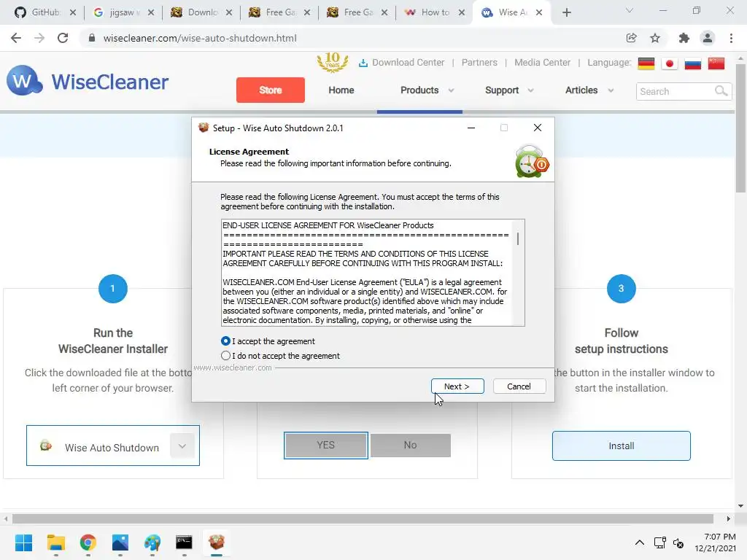This screenshot has width=747, height=560.
Task: Close the GitHub browser tab
Action: click(73, 12)
